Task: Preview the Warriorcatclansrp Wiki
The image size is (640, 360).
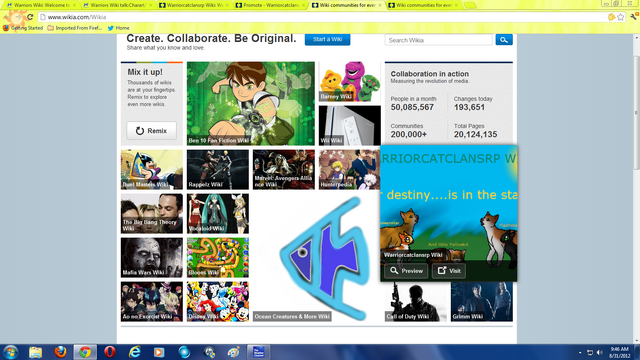Action: pyautogui.click(x=406, y=271)
